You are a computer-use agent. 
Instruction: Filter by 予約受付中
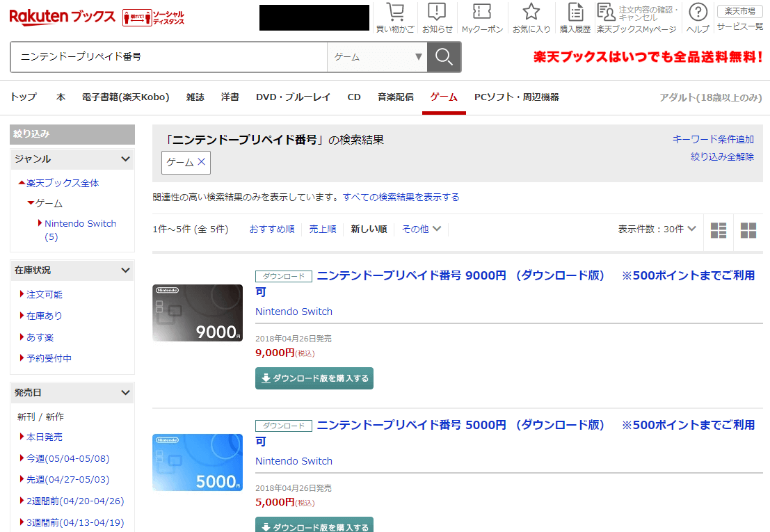click(49, 358)
